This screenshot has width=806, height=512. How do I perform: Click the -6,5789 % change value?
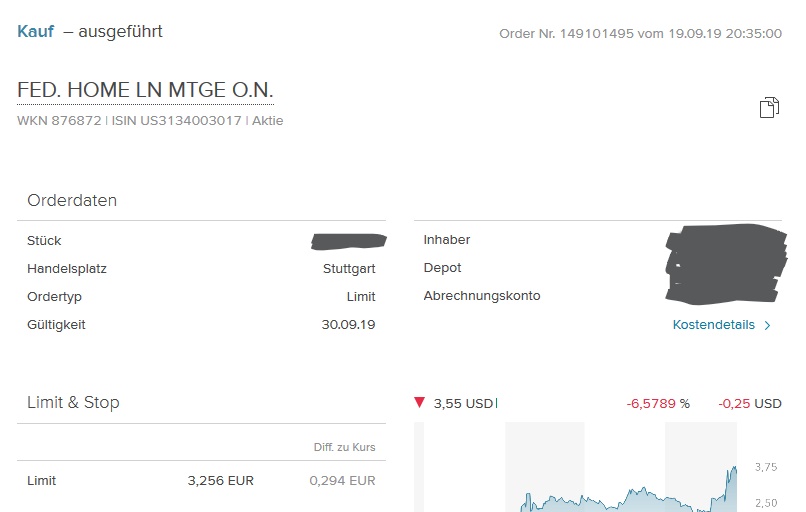coord(658,404)
